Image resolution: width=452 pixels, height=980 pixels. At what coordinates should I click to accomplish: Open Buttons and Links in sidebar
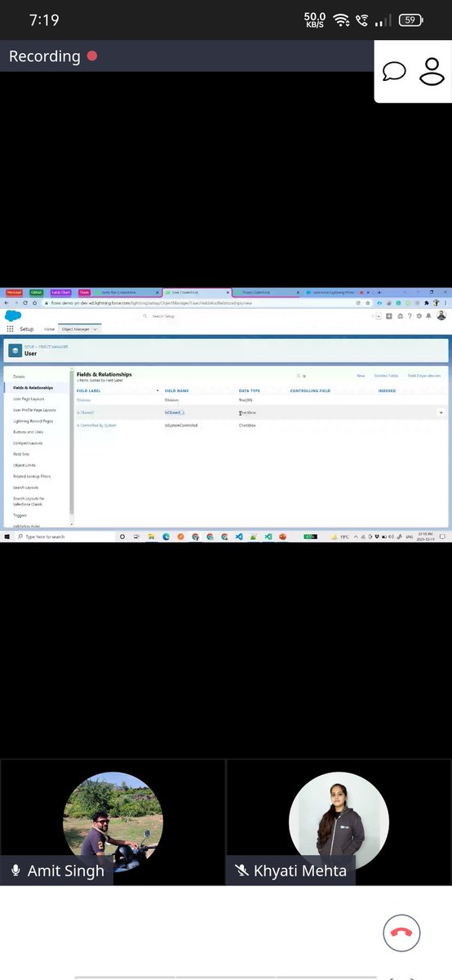(28, 432)
